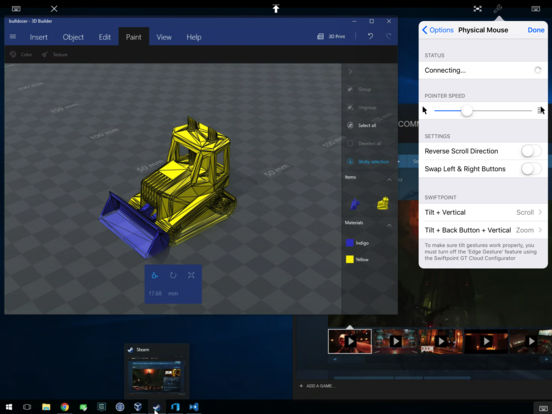This screenshot has width=552, height=414.
Task: Click the rotate tool in the bottom toolbar
Action: pyautogui.click(x=173, y=275)
